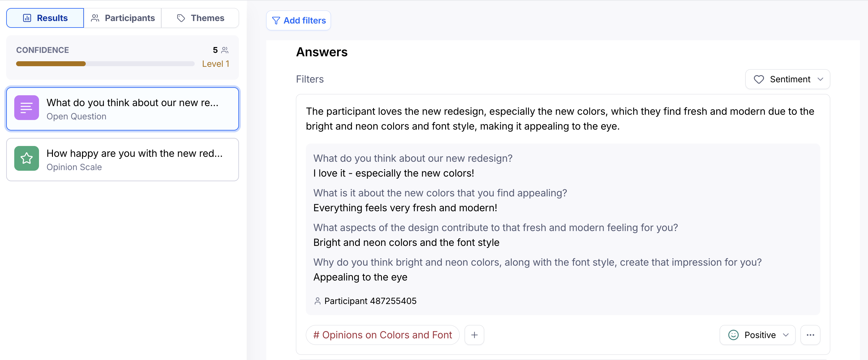Click the person icon beside Participant 487255405
Viewport: 868px width, 360px height.
317,301
